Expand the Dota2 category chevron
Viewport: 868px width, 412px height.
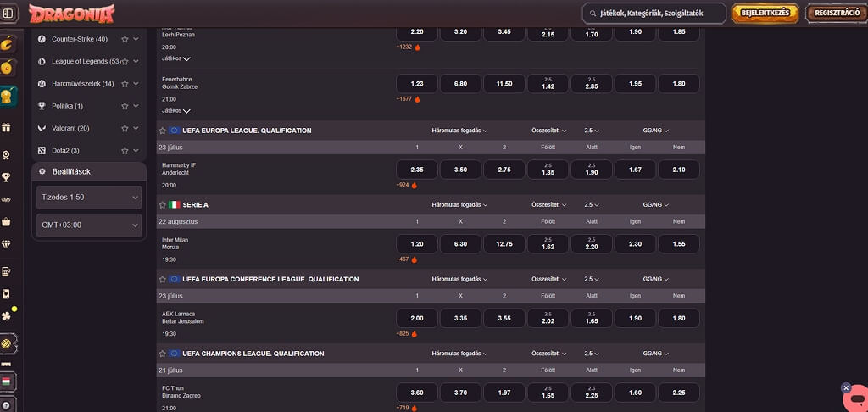[136, 151]
